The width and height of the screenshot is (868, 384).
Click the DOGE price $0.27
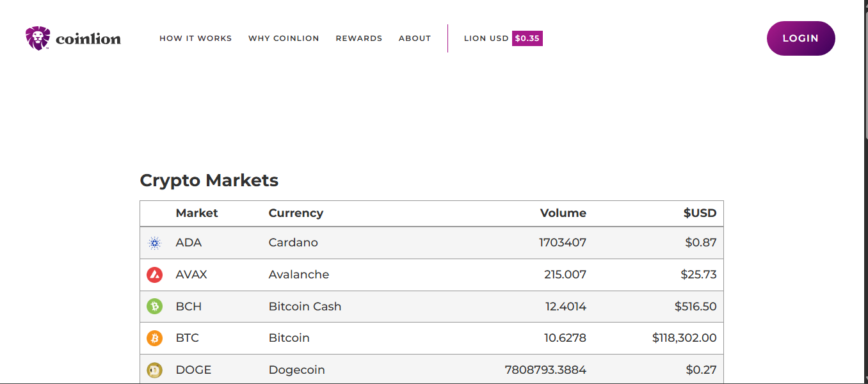coord(701,370)
